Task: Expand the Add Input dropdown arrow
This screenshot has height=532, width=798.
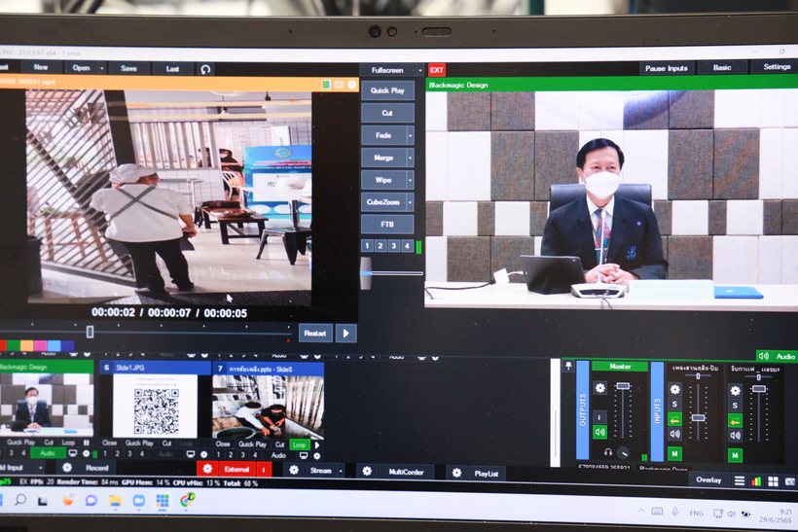Action: coord(41,467)
